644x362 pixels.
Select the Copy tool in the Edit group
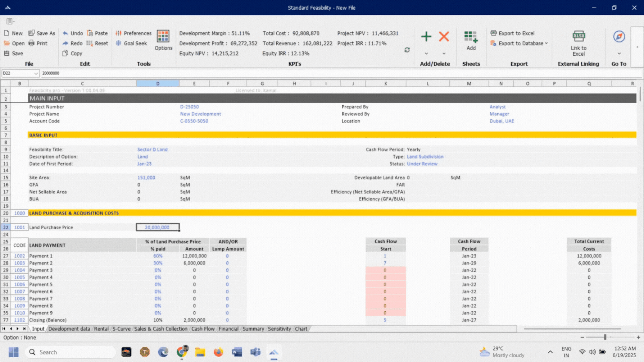(72, 53)
